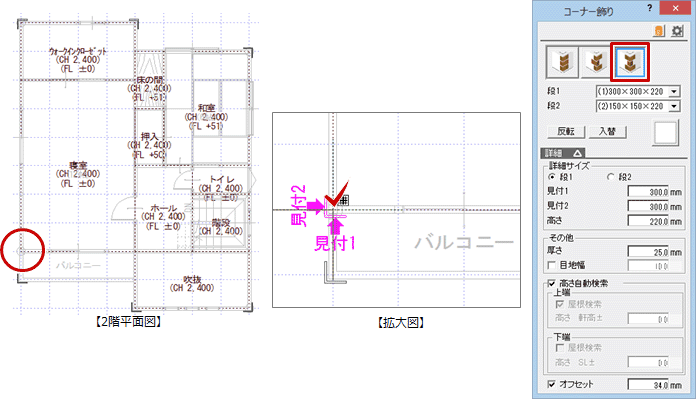Select the 段1 radio button
The image size is (696, 399).
[552, 177]
